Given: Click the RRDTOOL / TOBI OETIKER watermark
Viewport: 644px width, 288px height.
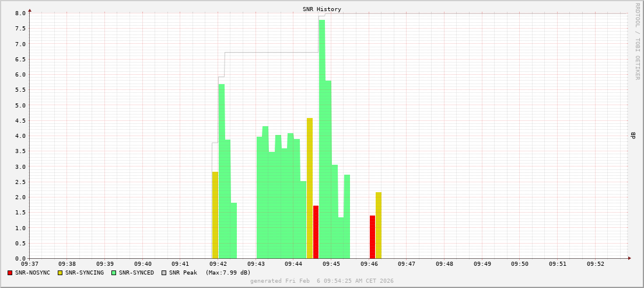Looking at the screenshot, I should (637, 41).
